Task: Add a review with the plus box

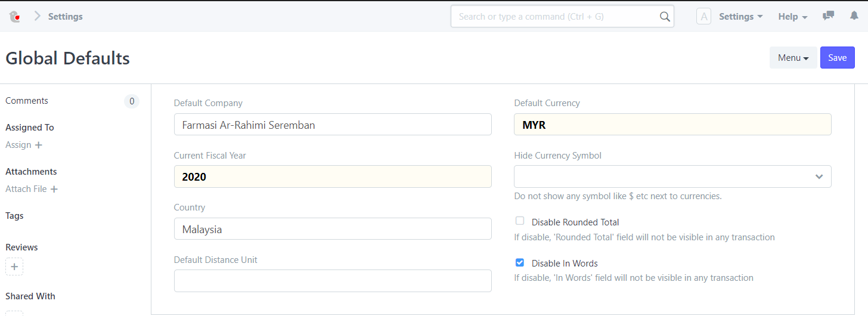Action: click(14, 267)
